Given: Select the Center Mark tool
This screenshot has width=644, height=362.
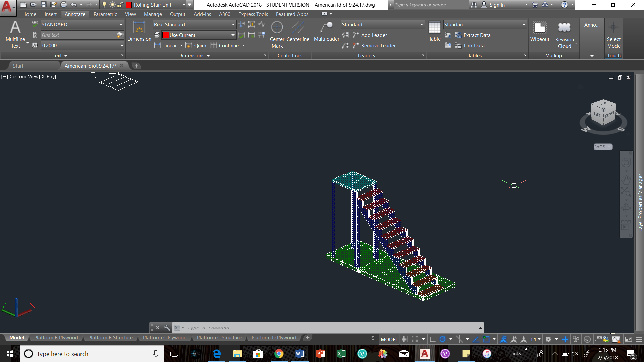Looking at the screenshot, I should (x=277, y=34).
